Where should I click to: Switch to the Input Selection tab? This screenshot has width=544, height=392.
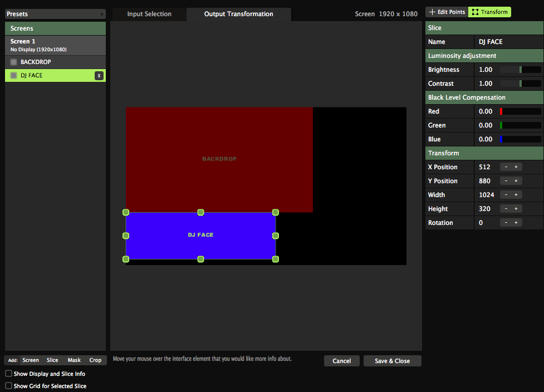coord(149,14)
